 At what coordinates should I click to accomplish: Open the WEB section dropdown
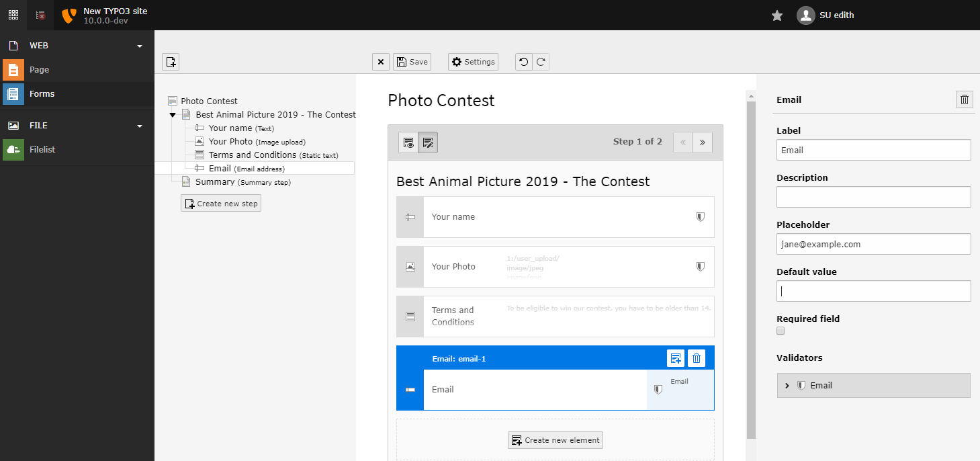click(139, 45)
